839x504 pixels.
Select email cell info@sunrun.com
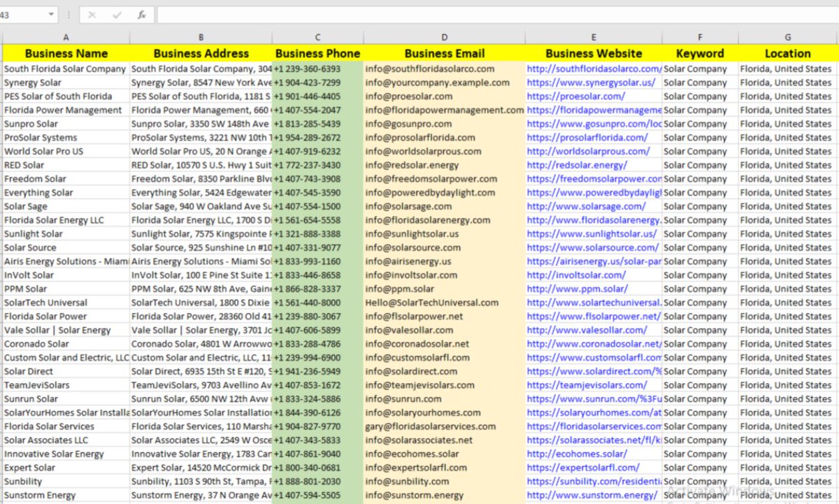[444, 399]
